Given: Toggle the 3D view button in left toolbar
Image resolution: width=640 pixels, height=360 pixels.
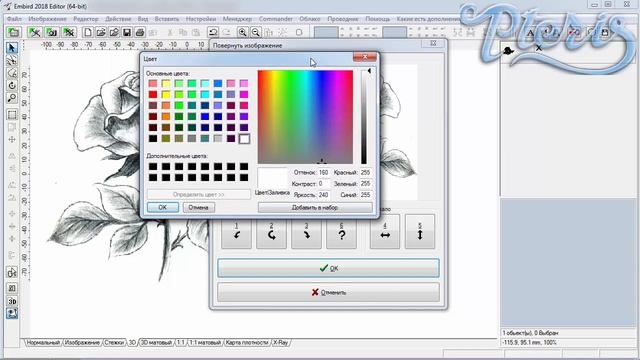Looking at the screenshot, I should (12, 301).
